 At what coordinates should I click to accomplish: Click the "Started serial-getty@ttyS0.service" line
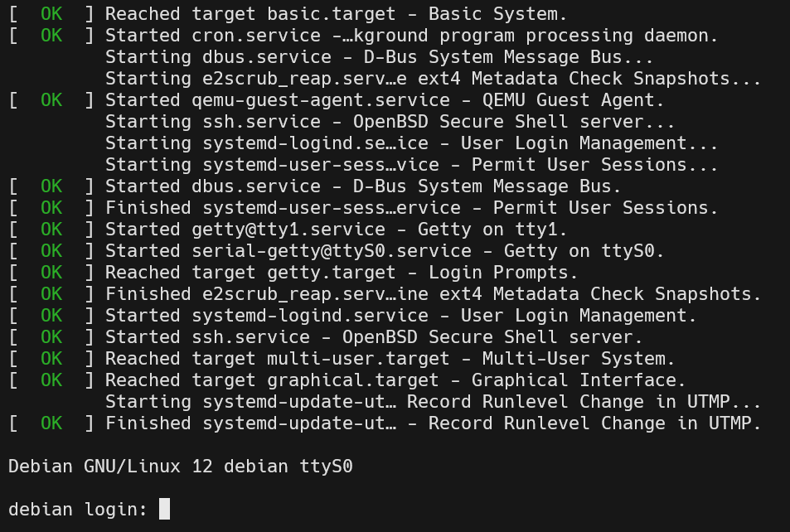[x=385, y=251]
